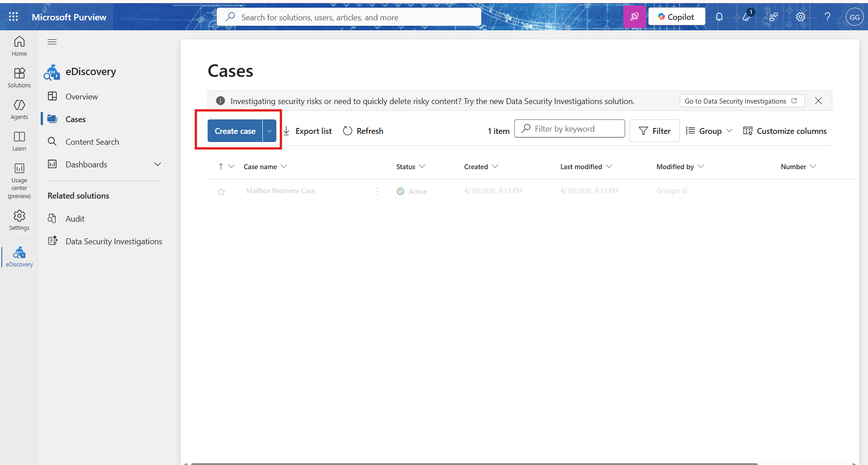Dismiss the Data Security Investigations banner
This screenshot has height=465, width=868.
(x=818, y=101)
